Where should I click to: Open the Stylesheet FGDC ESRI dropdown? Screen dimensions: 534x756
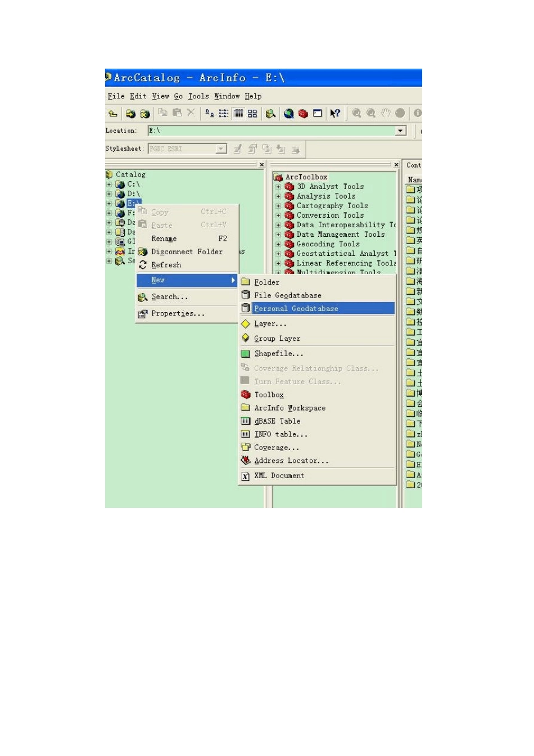[x=221, y=149]
